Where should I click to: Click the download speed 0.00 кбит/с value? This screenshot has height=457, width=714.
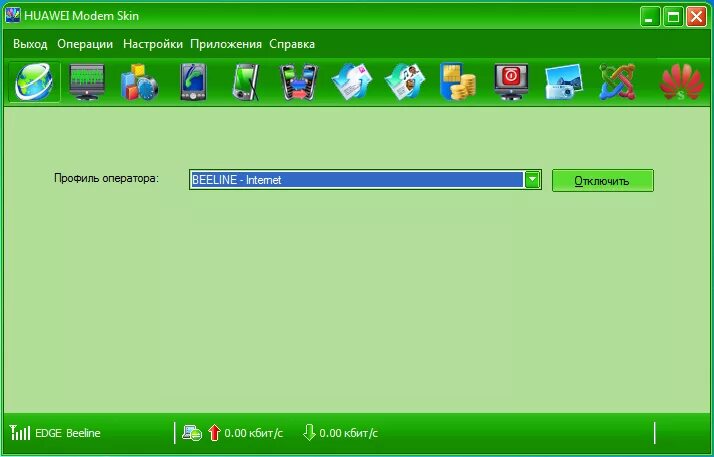[348, 433]
